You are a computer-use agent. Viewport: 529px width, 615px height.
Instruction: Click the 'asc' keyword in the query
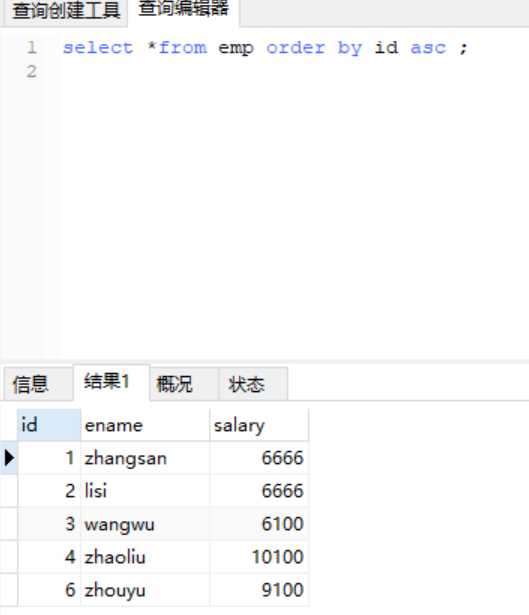(x=428, y=48)
